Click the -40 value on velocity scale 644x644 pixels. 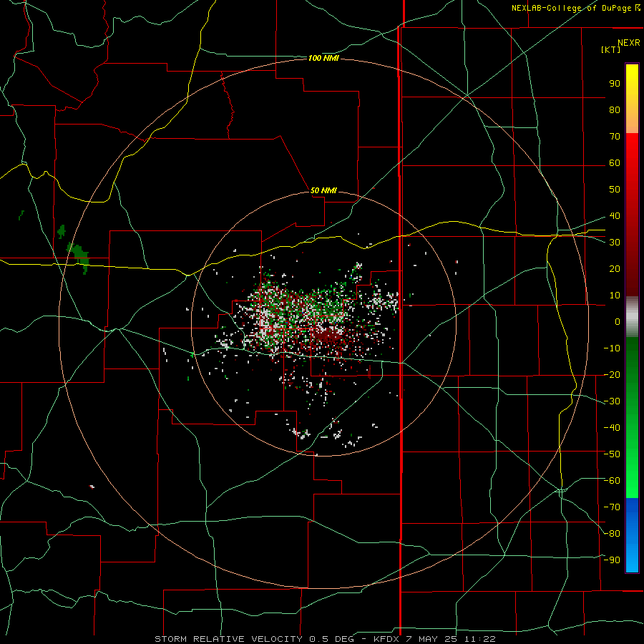(x=612, y=428)
